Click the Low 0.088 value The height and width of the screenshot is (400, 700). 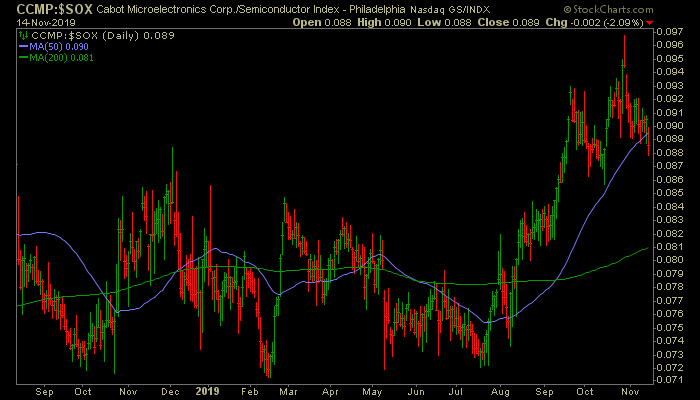pos(444,22)
